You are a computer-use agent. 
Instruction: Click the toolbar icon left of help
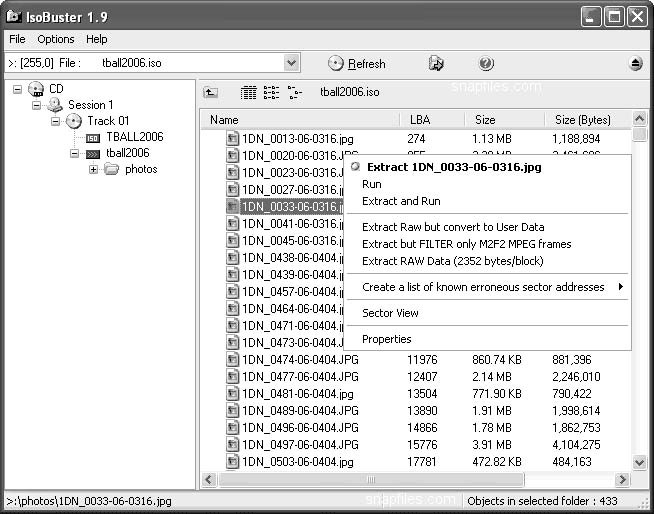[436, 63]
